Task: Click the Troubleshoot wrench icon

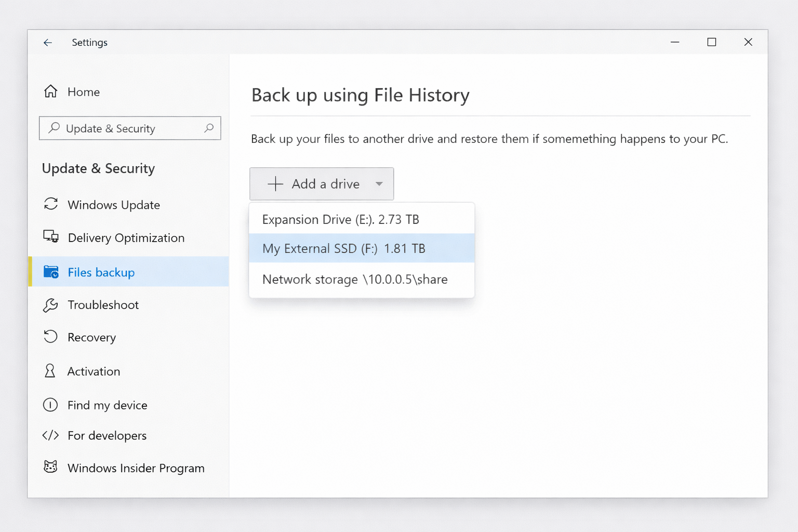Action: pos(50,305)
